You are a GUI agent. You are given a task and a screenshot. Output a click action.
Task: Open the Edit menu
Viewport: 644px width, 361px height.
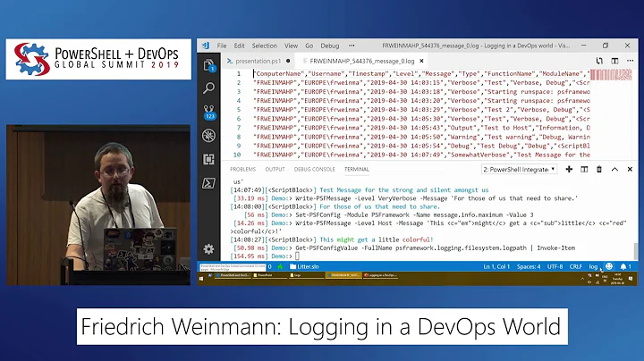point(239,46)
